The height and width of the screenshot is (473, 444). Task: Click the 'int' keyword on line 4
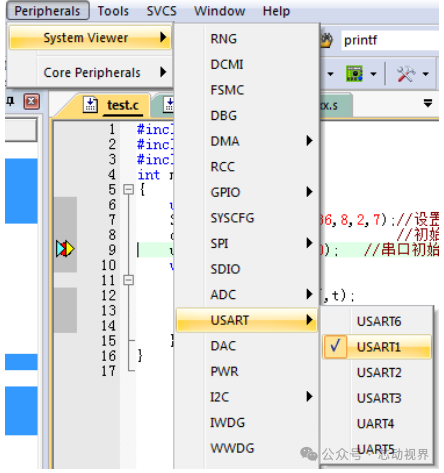(149, 175)
